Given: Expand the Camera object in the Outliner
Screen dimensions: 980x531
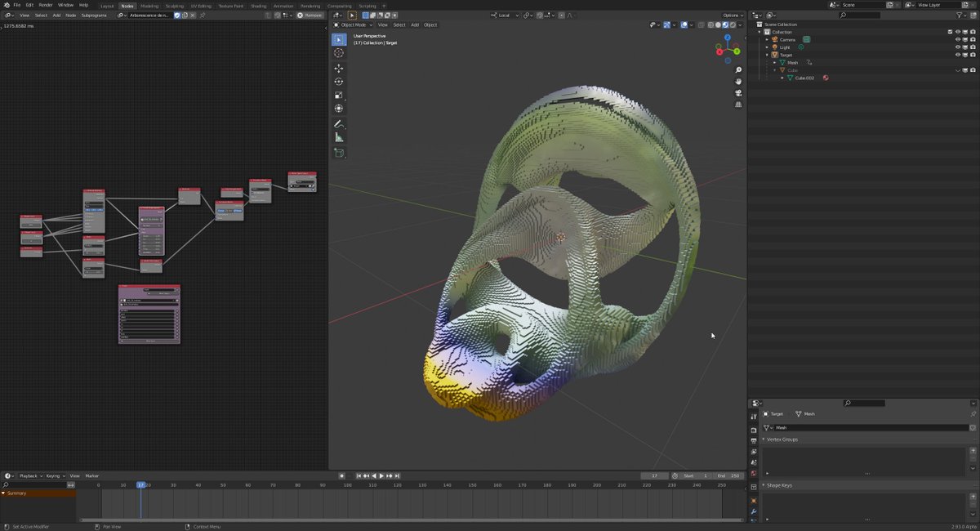Looking at the screenshot, I should click(x=766, y=39).
